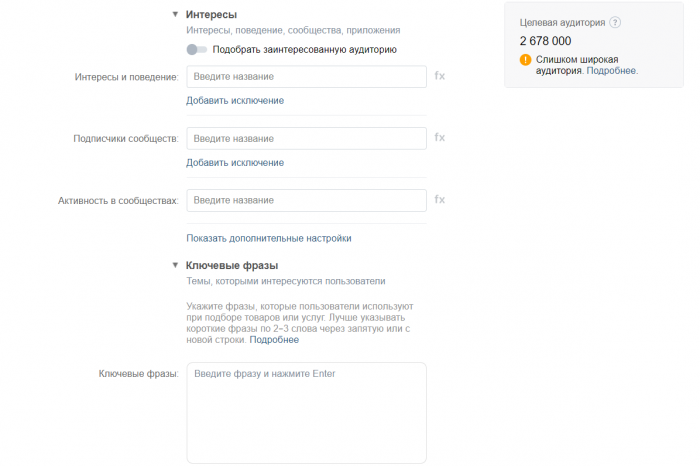Click Добавить исключение under Подписчики сообществ

[x=235, y=162]
